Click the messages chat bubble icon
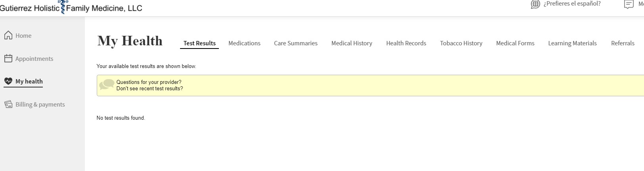The width and height of the screenshot is (644, 171). 629,4
